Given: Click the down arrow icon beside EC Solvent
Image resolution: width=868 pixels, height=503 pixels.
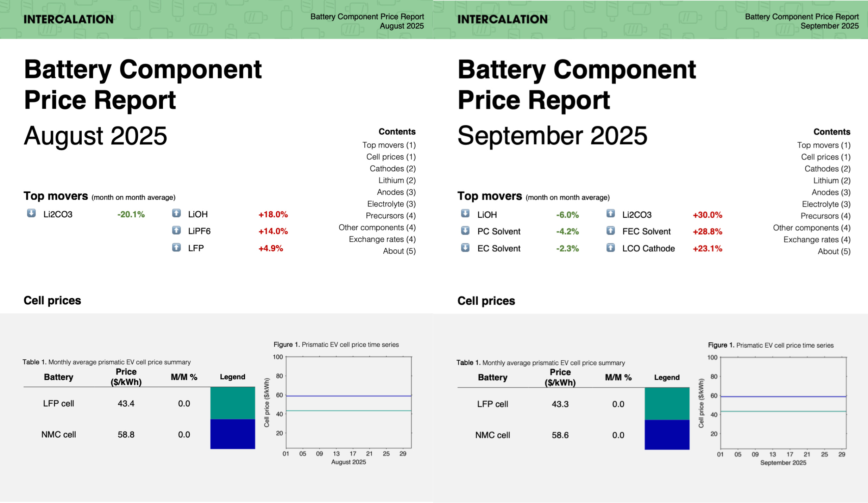Looking at the screenshot, I should (x=465, y=248).
